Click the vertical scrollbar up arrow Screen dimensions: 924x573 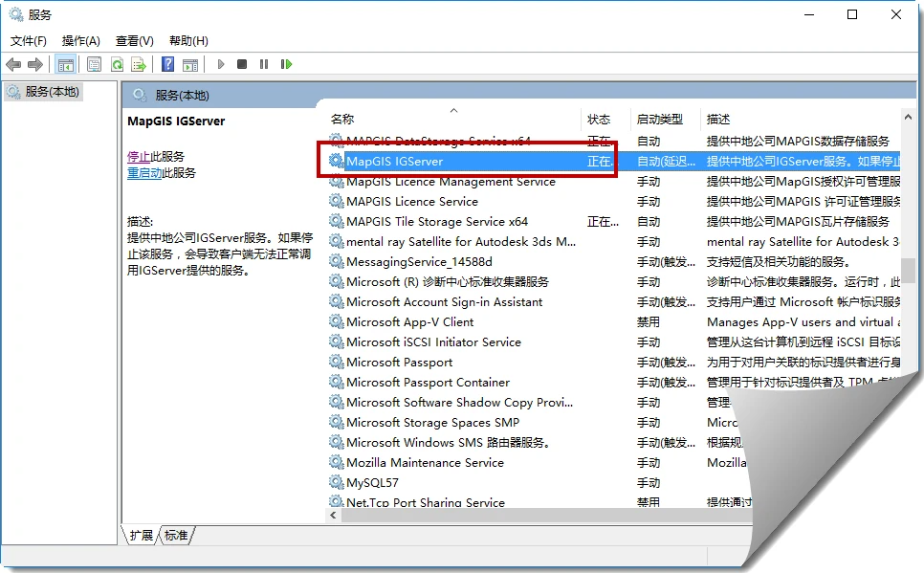pos(908,118)
